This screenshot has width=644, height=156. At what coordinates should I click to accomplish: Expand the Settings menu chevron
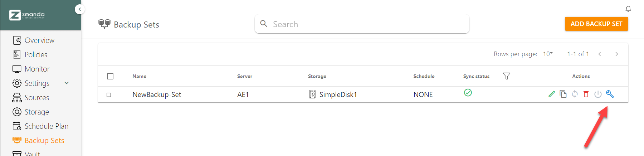tap(67, 83)
